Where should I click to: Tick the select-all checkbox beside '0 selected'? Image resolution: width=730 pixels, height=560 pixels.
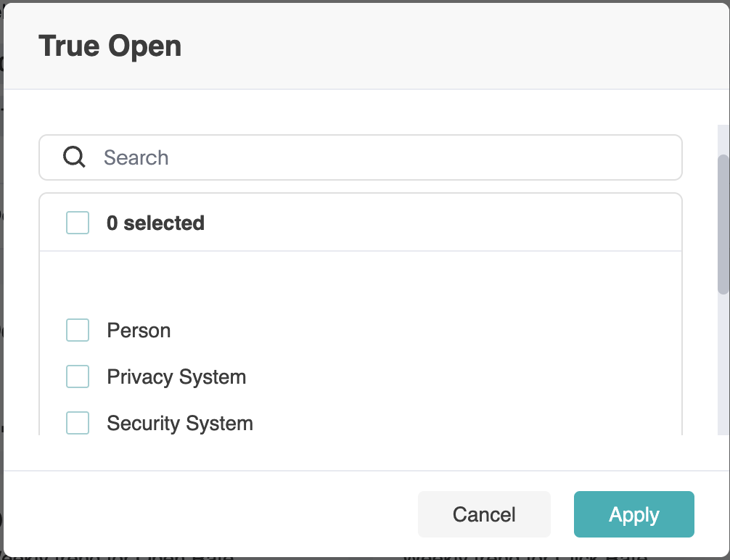pyautogui.click(x=78, y=223)
